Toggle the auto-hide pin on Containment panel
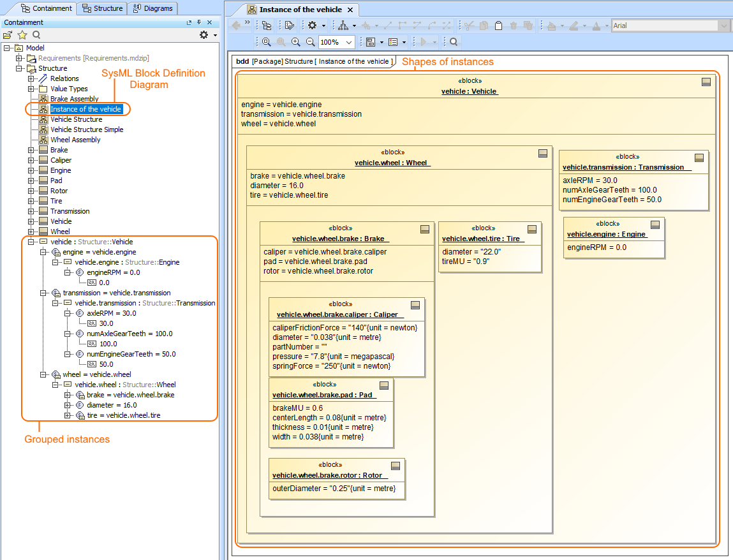This screenshot has width=733, height=560. (198, 22)
